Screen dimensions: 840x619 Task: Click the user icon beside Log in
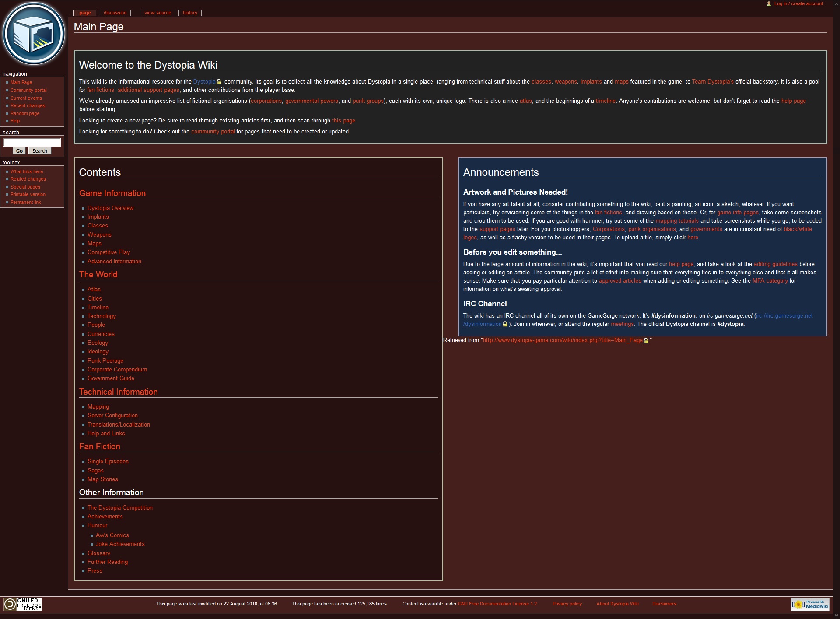coord(769,4)
